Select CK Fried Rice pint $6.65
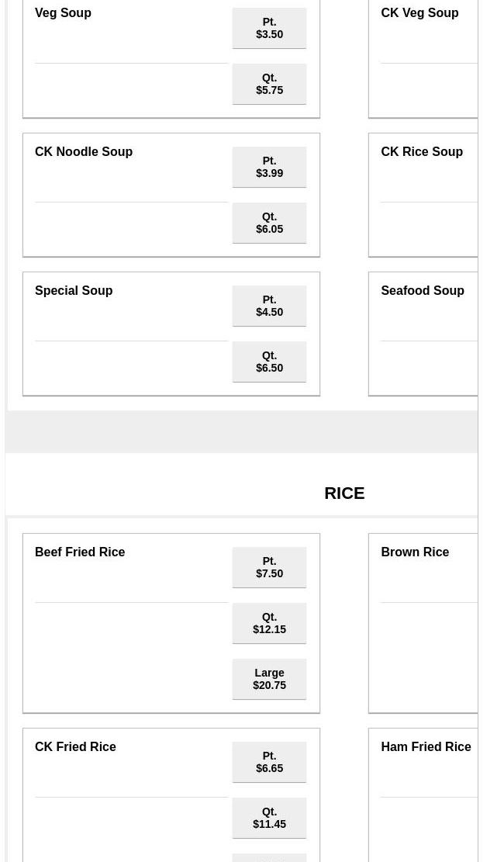 269,762
